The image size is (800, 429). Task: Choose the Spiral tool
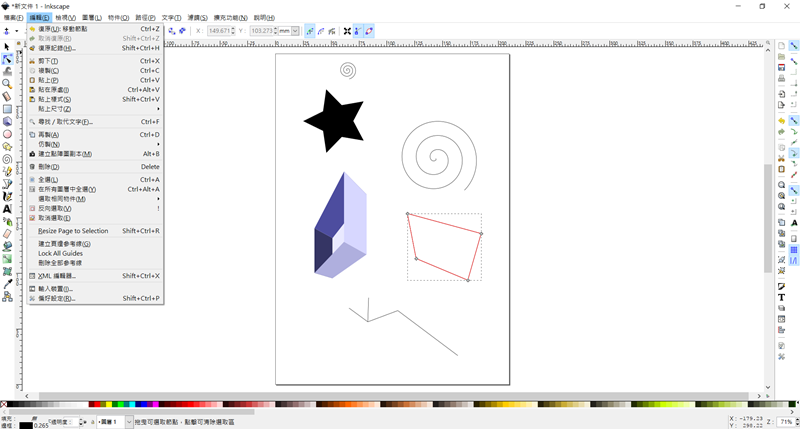pos(7,159)
